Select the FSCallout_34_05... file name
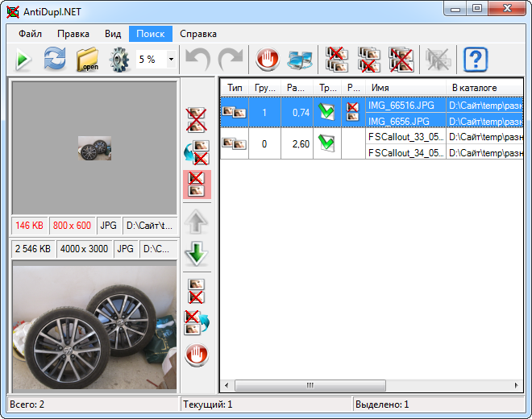532x419 pixels. (x=405, y=152)
